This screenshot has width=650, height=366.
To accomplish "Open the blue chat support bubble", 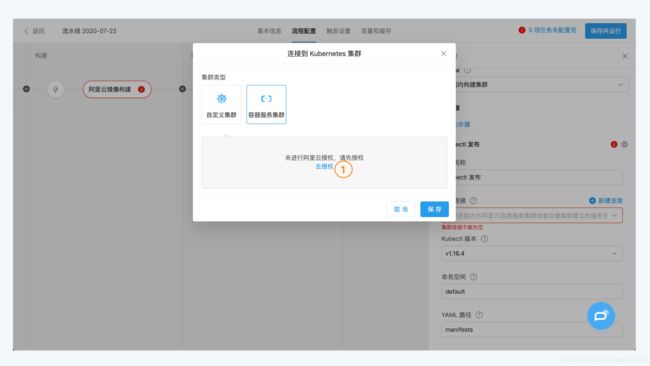I will [x=601, y=316].
